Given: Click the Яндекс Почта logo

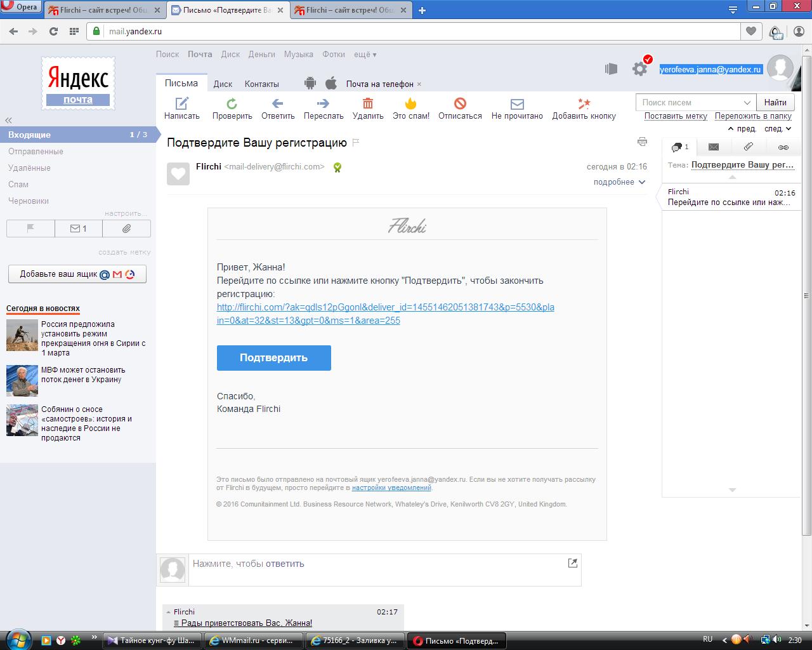Looking at the screenshot, I should click(78, 83).
